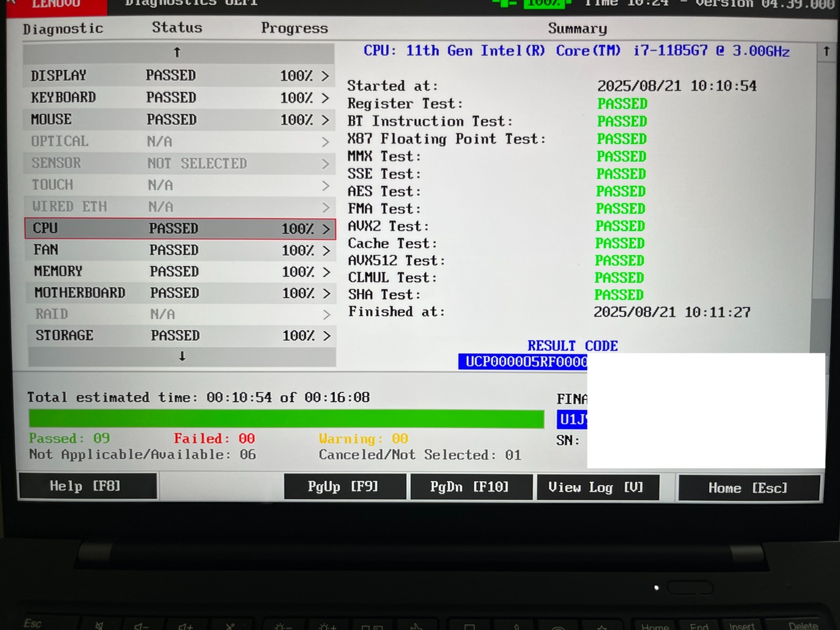Select the RAID diagnostic label
This screenshot has width=840, height=630.
click(x=51, y=314)
